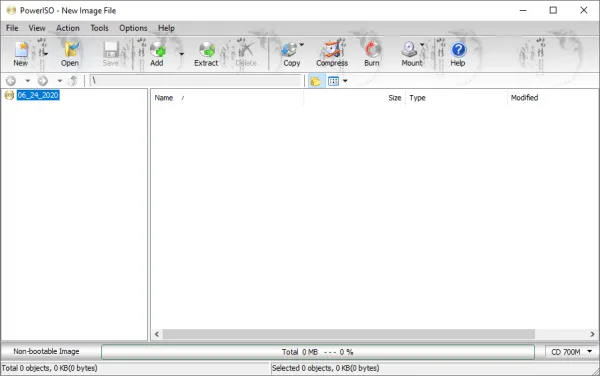Click the scroll left arrow
600x376 pixels.
pos(157,334)
